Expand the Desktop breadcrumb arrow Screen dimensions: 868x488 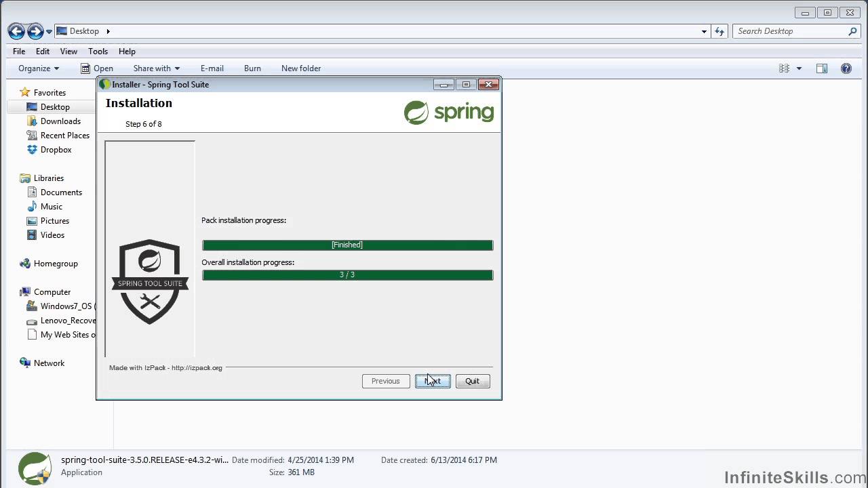point(108,31)
